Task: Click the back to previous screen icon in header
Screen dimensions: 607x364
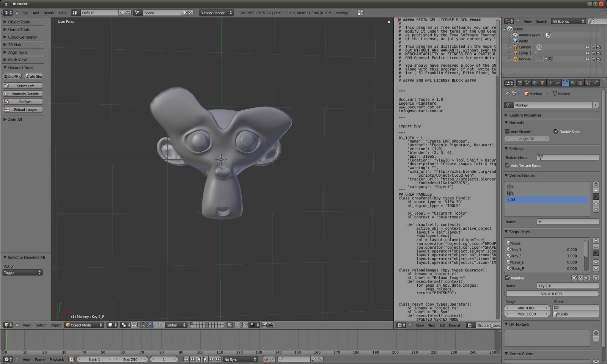Action: (360, 13)
